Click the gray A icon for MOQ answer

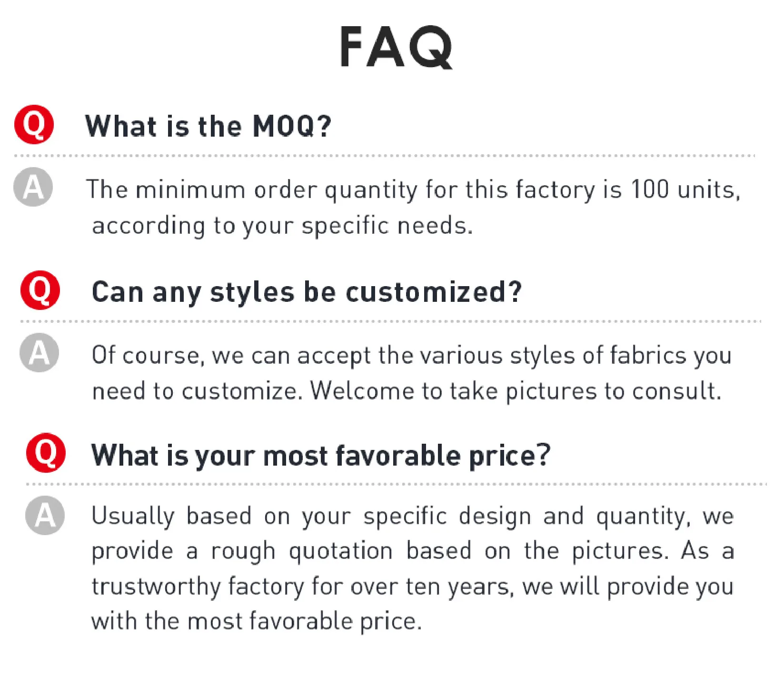pyautogui.click(x=33, y=187)
